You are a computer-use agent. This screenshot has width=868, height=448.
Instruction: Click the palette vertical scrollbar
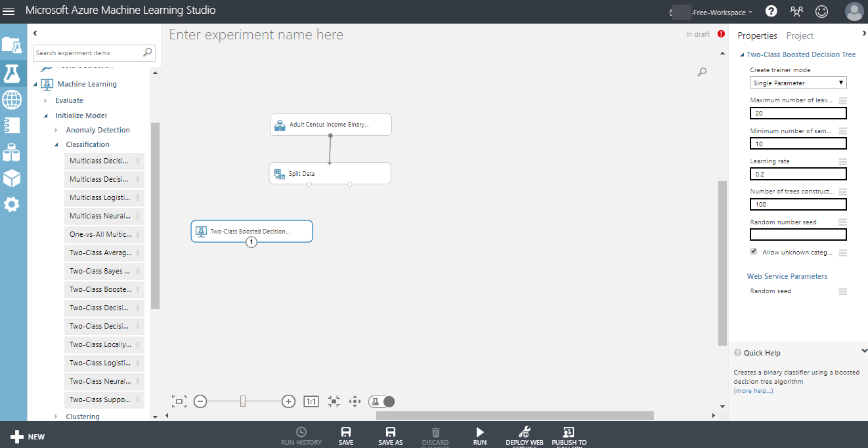155,215
